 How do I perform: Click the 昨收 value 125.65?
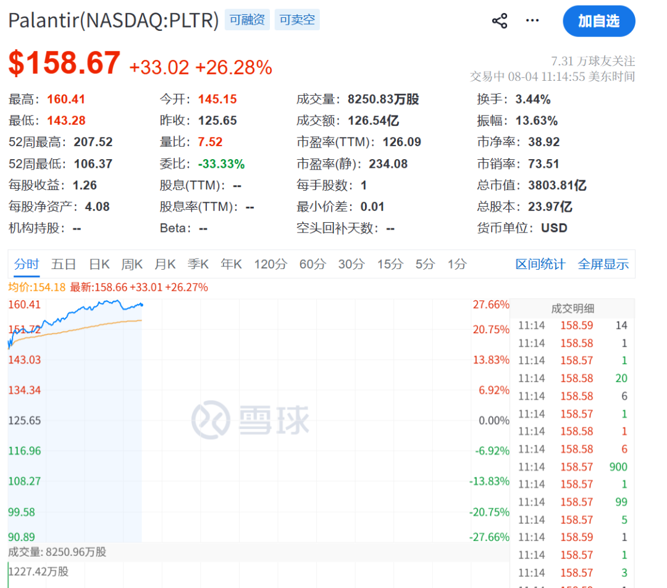(217, 120)
